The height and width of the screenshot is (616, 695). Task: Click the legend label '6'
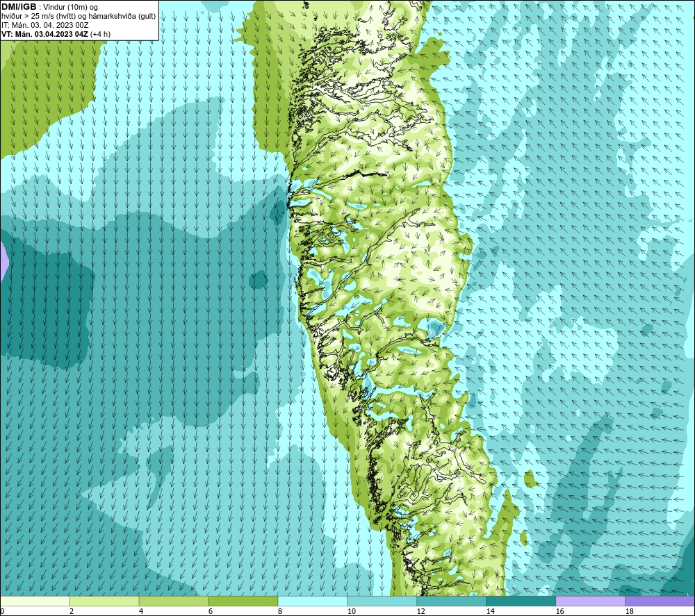click(x=211, y=612)
